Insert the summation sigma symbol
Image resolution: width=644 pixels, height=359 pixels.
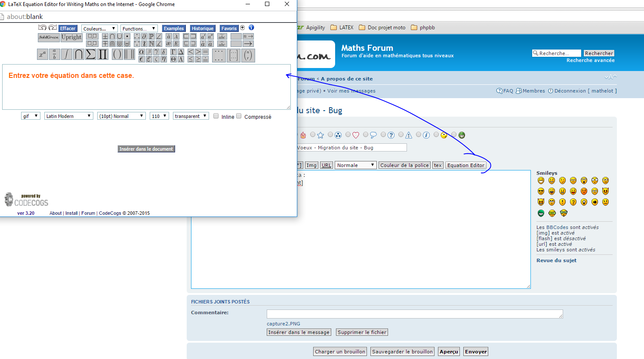click(90, 54)
